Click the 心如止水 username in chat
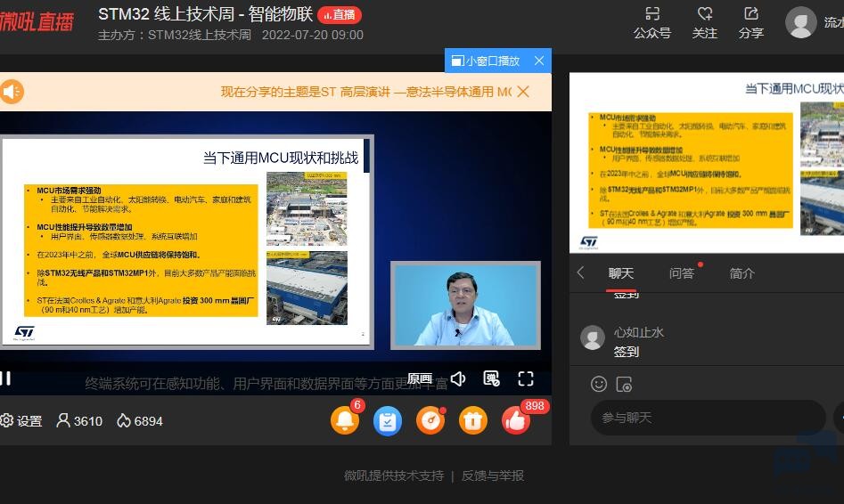 [x=639, y=332]
